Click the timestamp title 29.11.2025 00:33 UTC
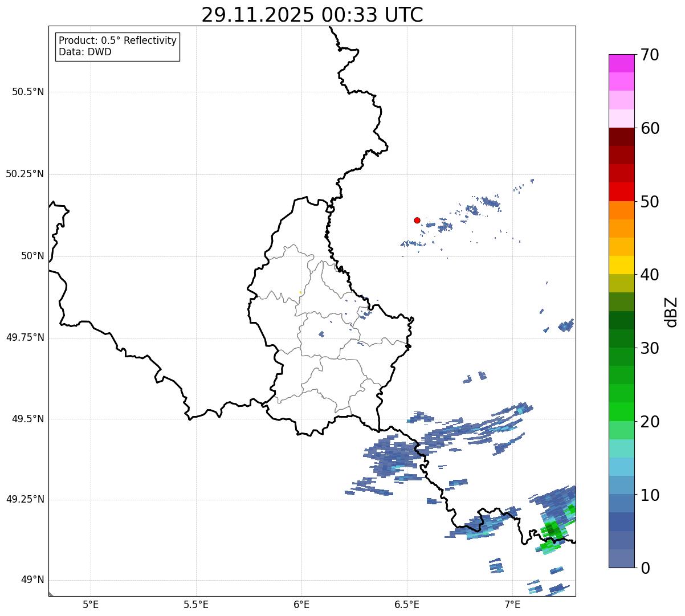 pos(312,15)
